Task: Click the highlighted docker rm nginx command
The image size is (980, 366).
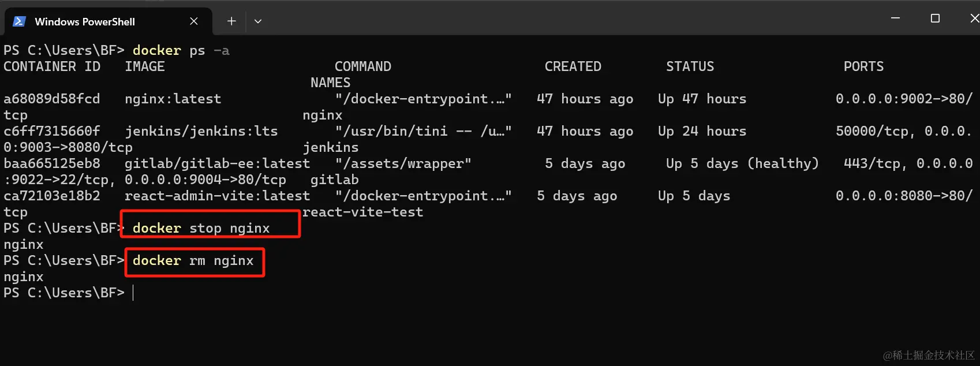Action: point(193,260)
